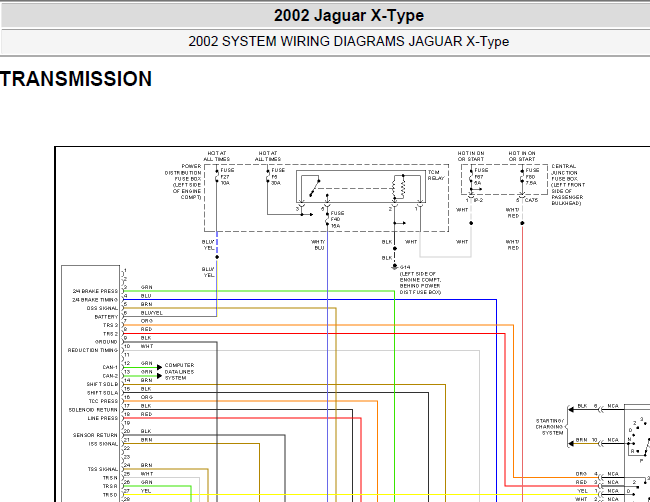Click the "SHIFT SOL A" pin label
Screen dimensions: 650x502
102,393
